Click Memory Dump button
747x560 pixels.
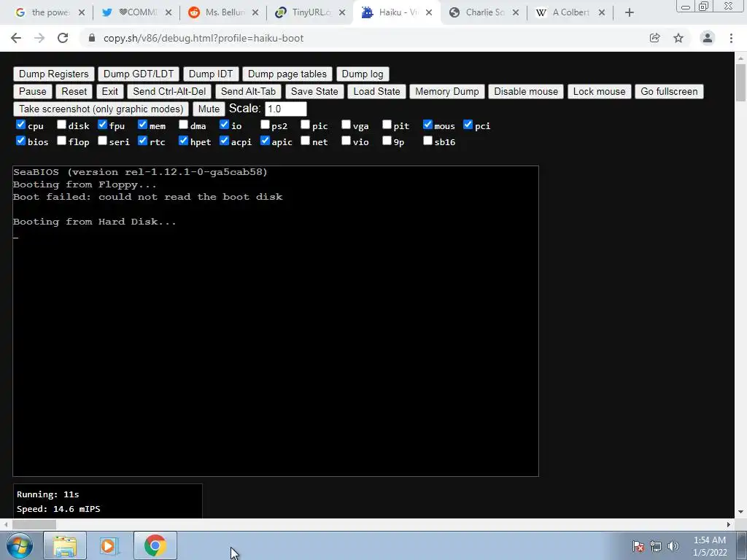tap(447, 91)
